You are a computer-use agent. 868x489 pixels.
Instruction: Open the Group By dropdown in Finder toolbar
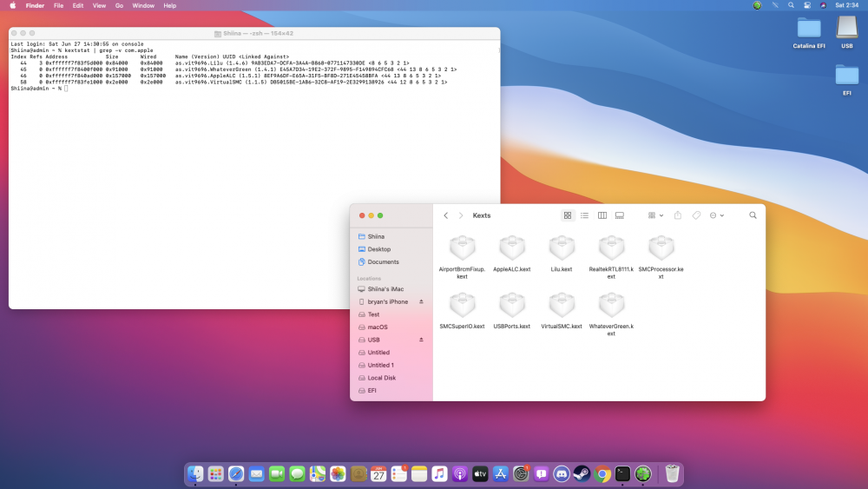(655, 215)
